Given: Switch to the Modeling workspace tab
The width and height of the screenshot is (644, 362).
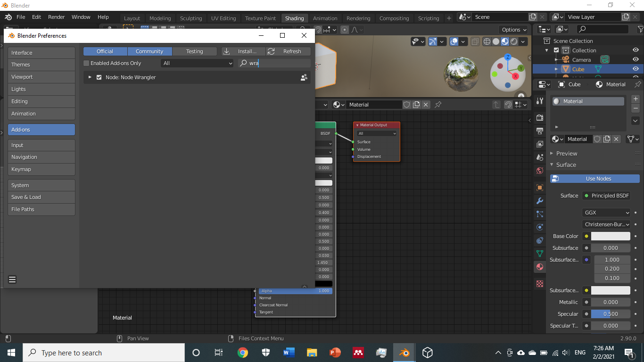Looking at the screenshot, I should coord(160,18).
